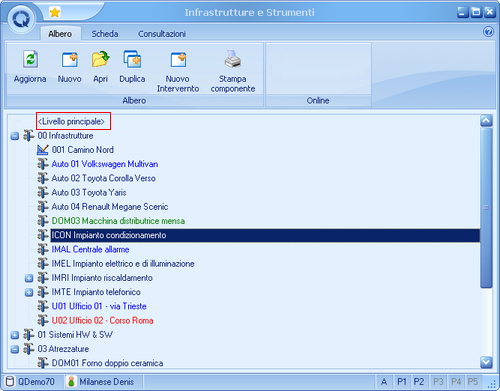Open the Consultazioni tab

pyautogui.click(x=162, y=34)
